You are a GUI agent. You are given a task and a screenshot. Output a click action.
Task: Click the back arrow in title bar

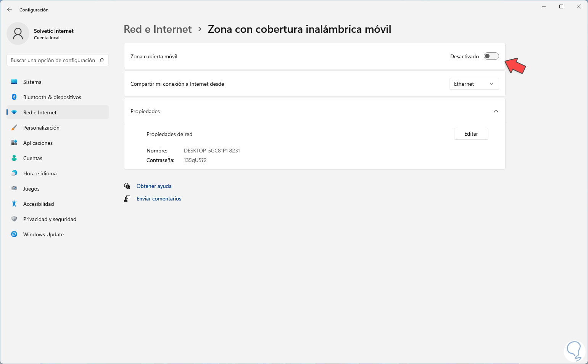(x=10, y=10)
